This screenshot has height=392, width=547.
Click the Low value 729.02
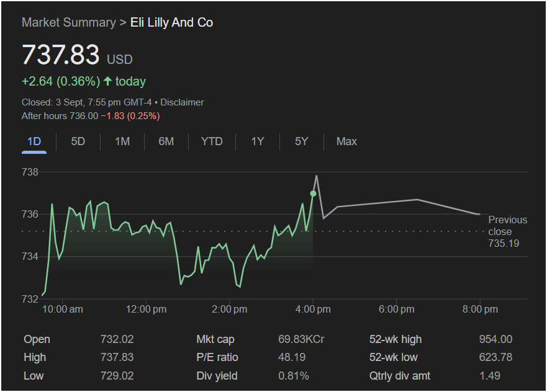point(117,376)
